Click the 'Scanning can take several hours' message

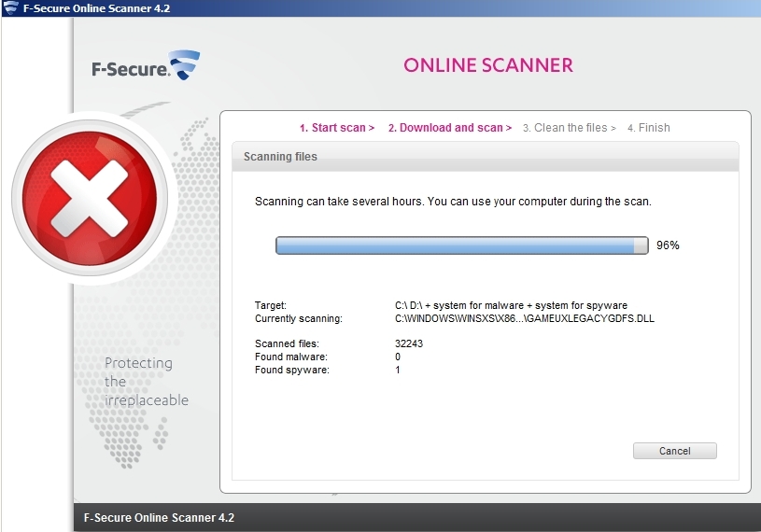[x=453, y=202]
